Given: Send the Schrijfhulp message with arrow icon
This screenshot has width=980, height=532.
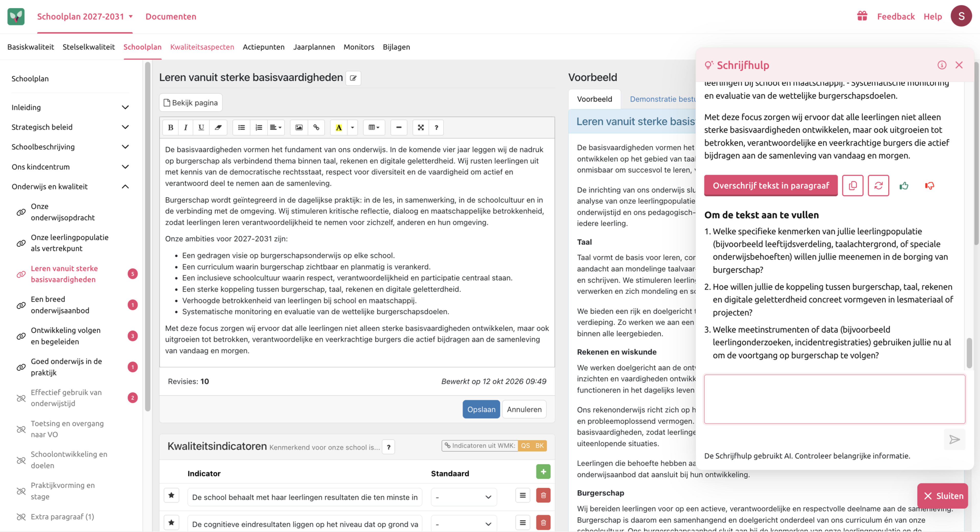Looking at the screenshot, I should [954, 440].
